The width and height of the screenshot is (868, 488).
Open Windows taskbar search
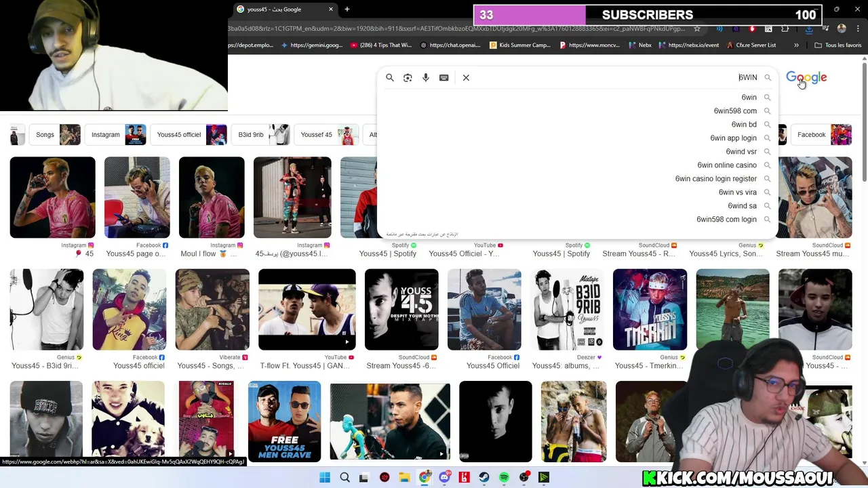(344, 478)
